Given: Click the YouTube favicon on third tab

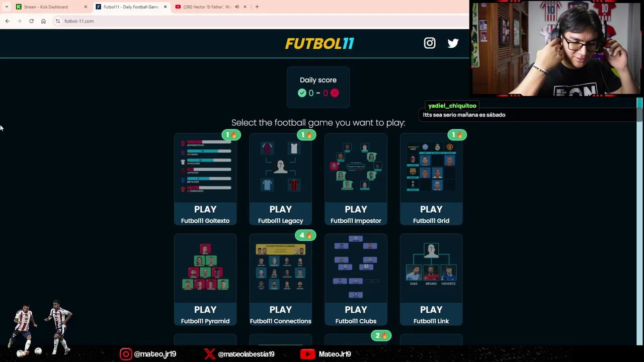Looking at the screenshot, I should click(x=178, y=7).
